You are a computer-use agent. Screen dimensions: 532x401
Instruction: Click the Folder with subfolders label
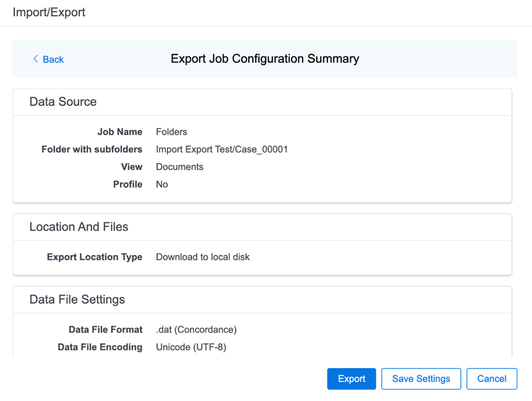pyautogui.click(x=92, y=149)
